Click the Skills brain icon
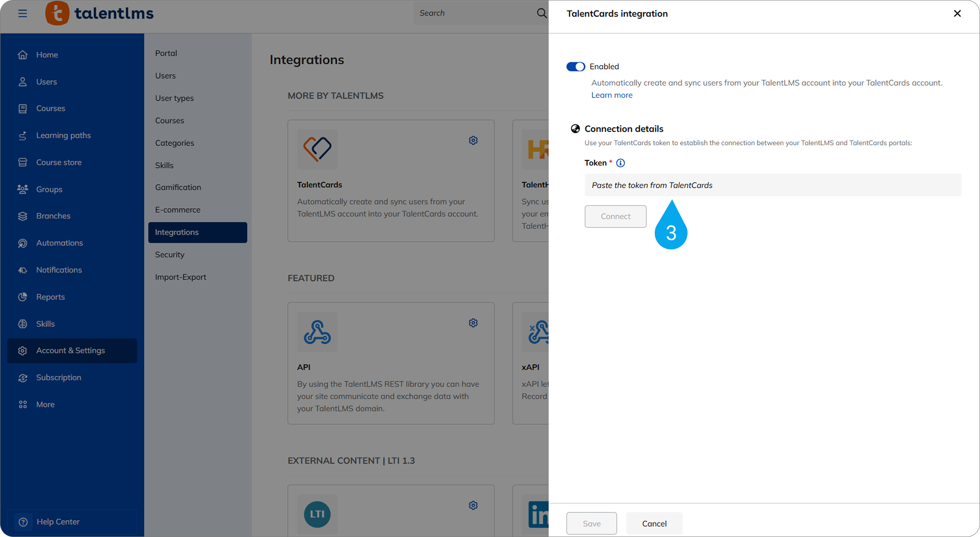This screenshot has height=537, width=980. pyautogui.click(x=23, y=324)
